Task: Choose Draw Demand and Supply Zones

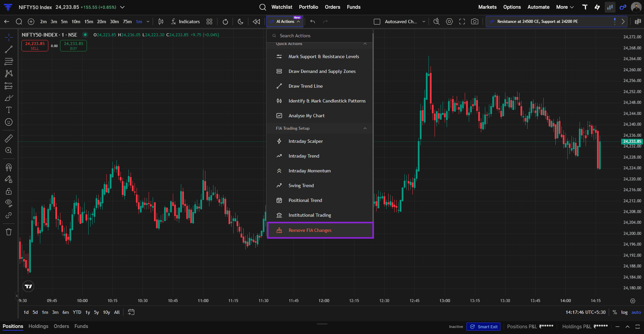Action: pyautogui.click(x=320, y=71)
